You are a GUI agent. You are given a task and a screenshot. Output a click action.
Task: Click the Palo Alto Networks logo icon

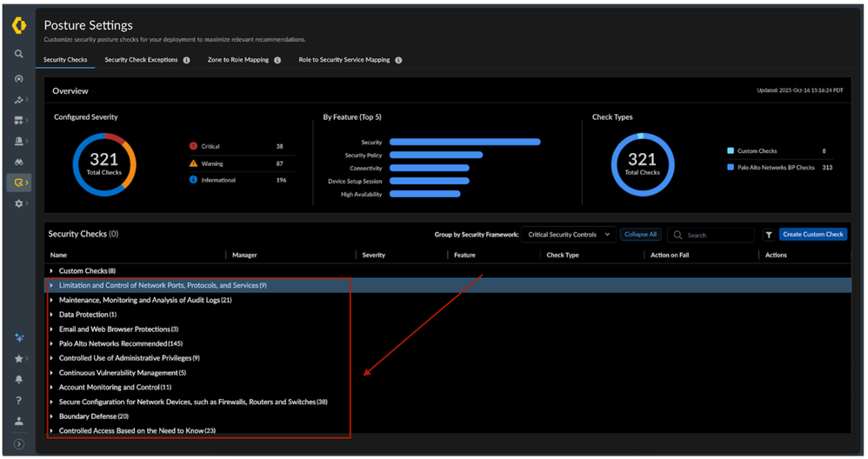click(x=18, y=27)
